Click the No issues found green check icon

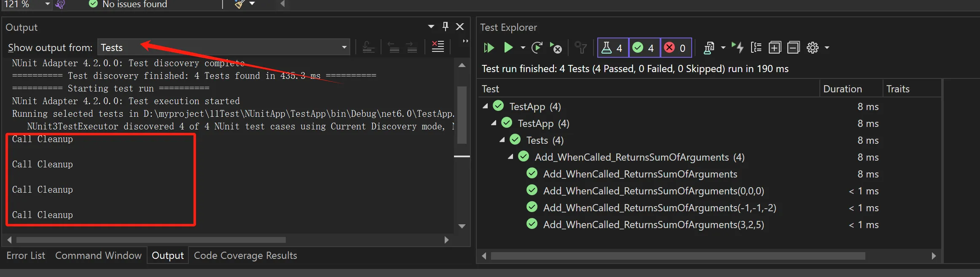coord(93,4)
